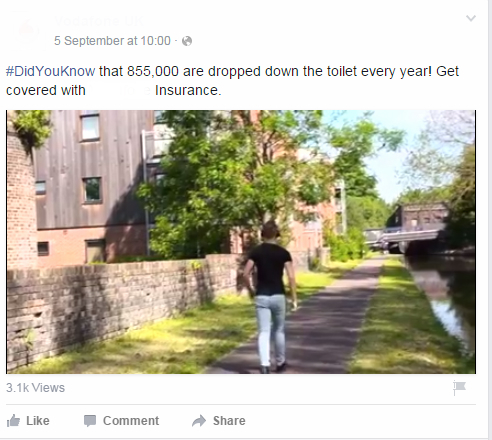492x440 pixels.
Task: Click the 3.1k Views count
Action: click(35, 388)
